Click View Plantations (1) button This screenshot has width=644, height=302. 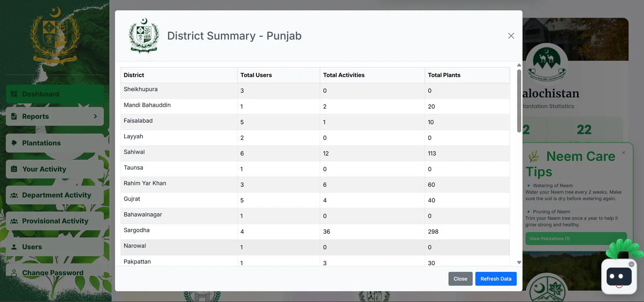click(576, 238)
